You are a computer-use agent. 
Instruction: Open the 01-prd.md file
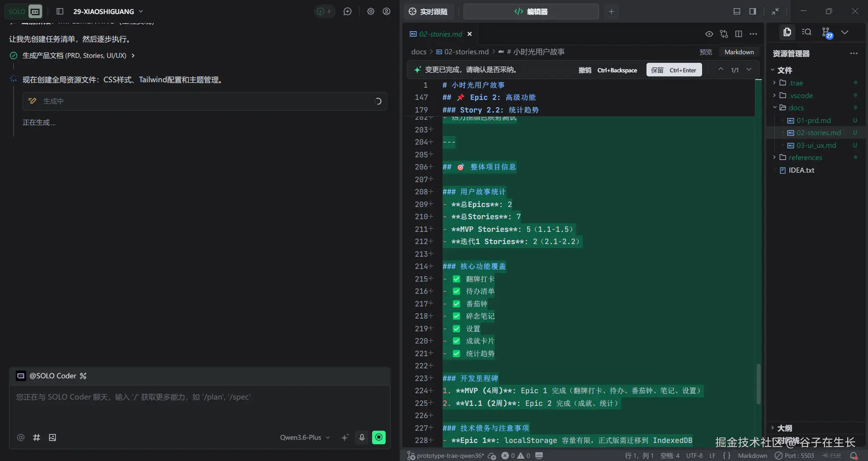coord(813,120)
